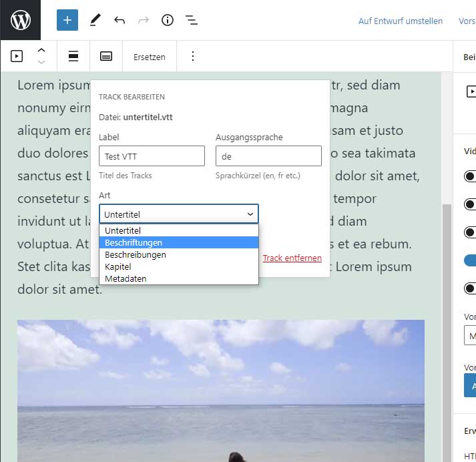Click the text tracks toolbar icon

[106, 57]
